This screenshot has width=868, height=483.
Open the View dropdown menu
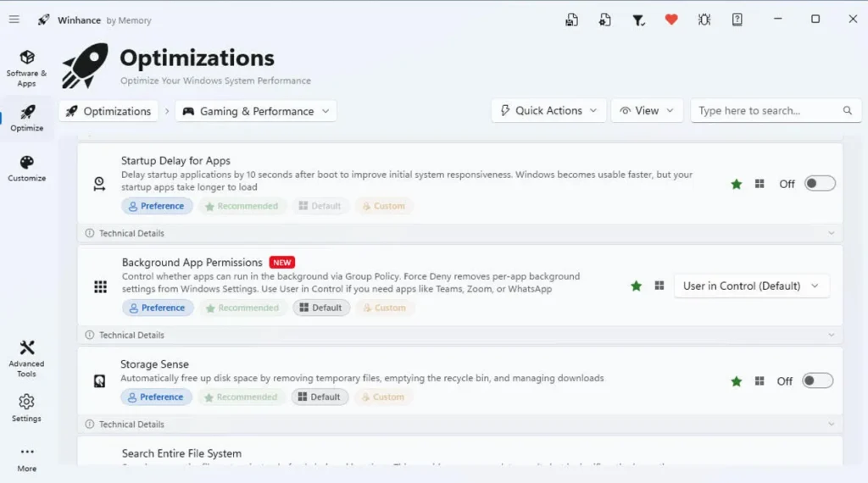point(647,111)
